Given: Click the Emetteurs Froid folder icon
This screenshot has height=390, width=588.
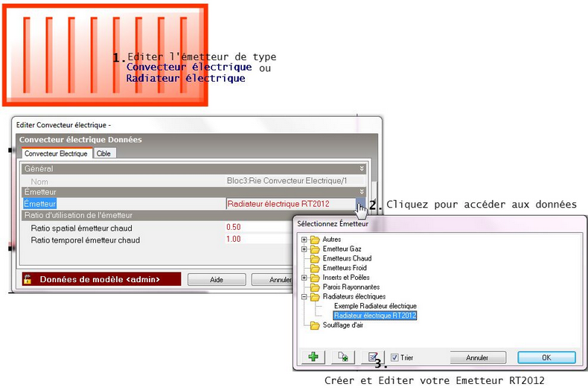Looking at the screenshot, I should pos(315,268).
